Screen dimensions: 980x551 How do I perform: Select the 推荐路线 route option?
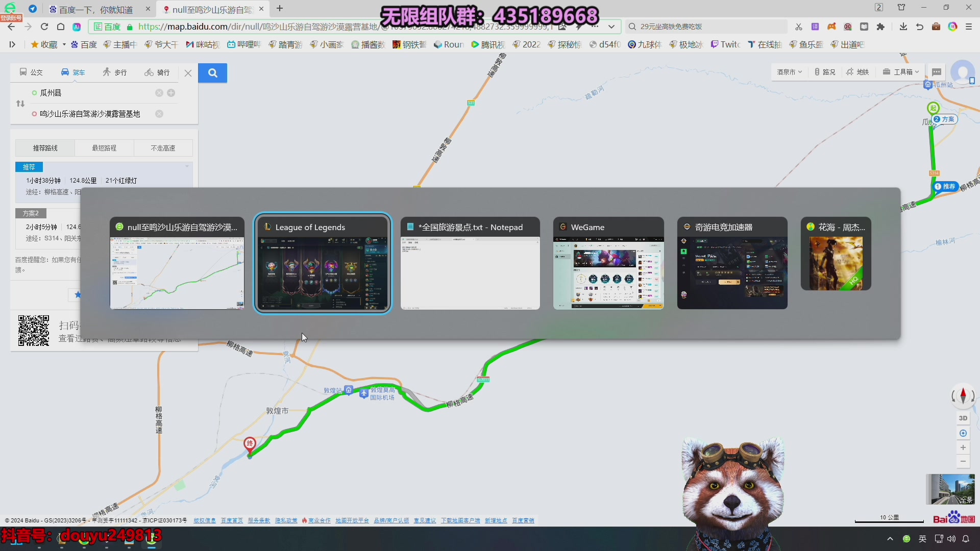pos(45,148)
